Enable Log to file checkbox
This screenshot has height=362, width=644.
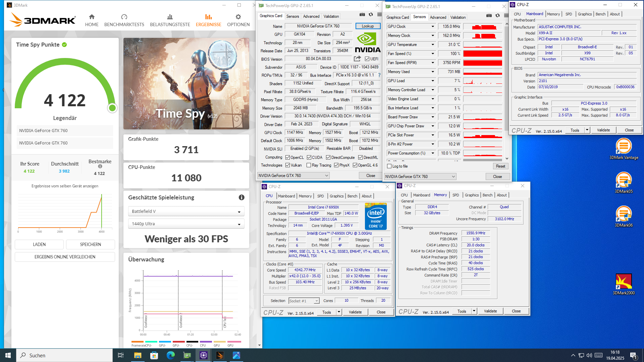point(389,166)
